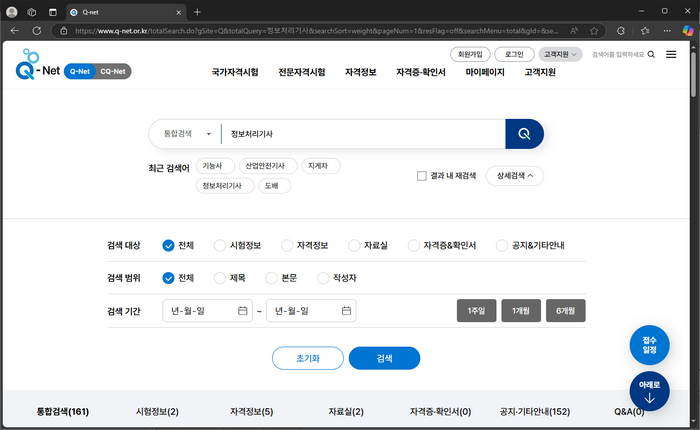Open the 자격증·확인서 menu
Screen dimensions: 700x430
[x=421, y=72]
